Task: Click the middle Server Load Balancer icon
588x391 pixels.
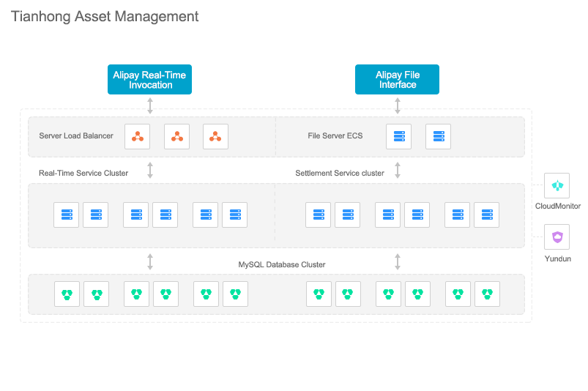Action: point(176,136)
